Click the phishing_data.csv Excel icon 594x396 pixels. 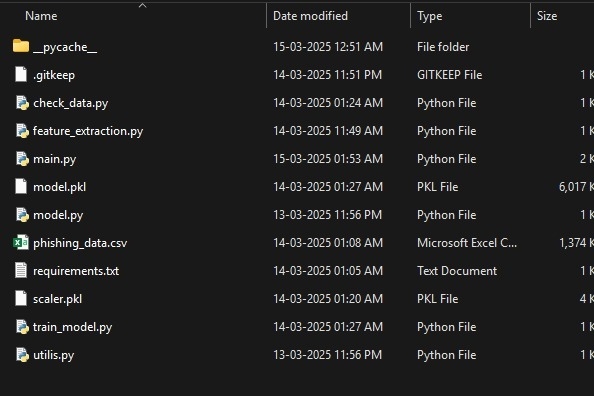21,243
